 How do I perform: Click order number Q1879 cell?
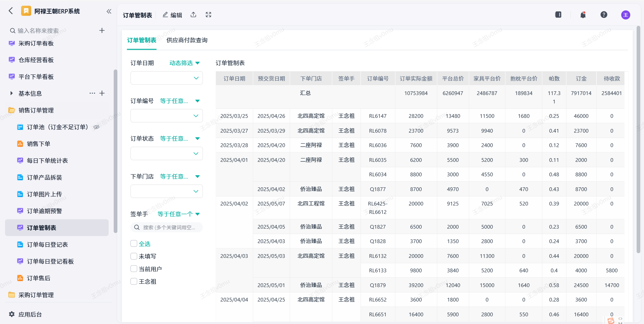coord(378,285)
